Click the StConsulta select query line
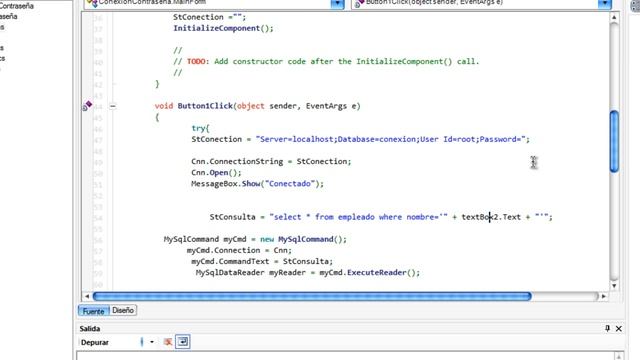The height and width of the screenshot is (360, 640). pyautogui.click(x=381, y=217)
